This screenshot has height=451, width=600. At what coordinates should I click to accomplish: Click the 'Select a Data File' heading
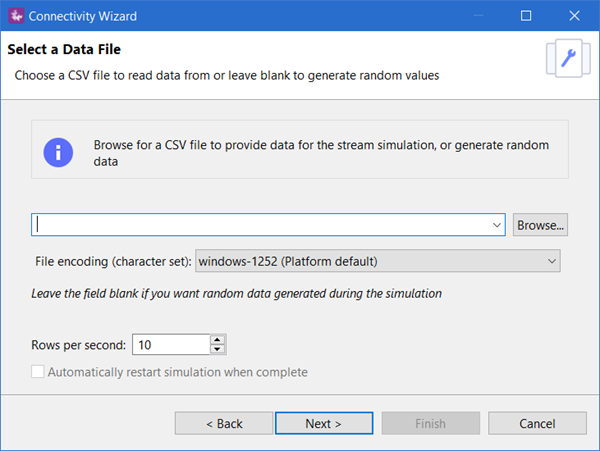pyautogui.click(x=70, y=49)
